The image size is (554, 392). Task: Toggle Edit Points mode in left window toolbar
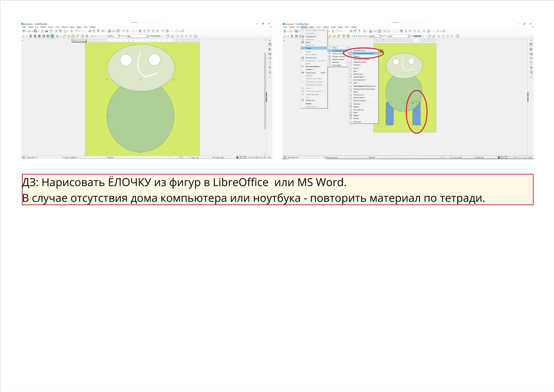pyautogui.click(x=172, y=36)
